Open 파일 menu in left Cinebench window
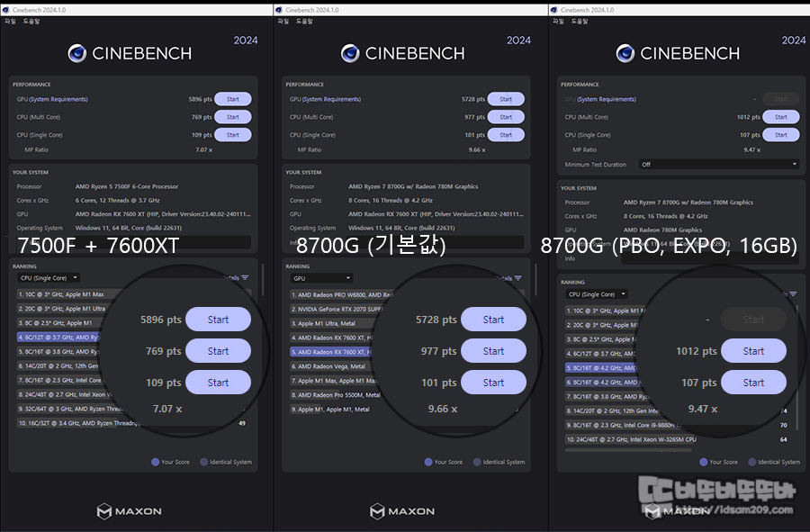The width and height of the screenshot is (810, 532). [10, 22]
